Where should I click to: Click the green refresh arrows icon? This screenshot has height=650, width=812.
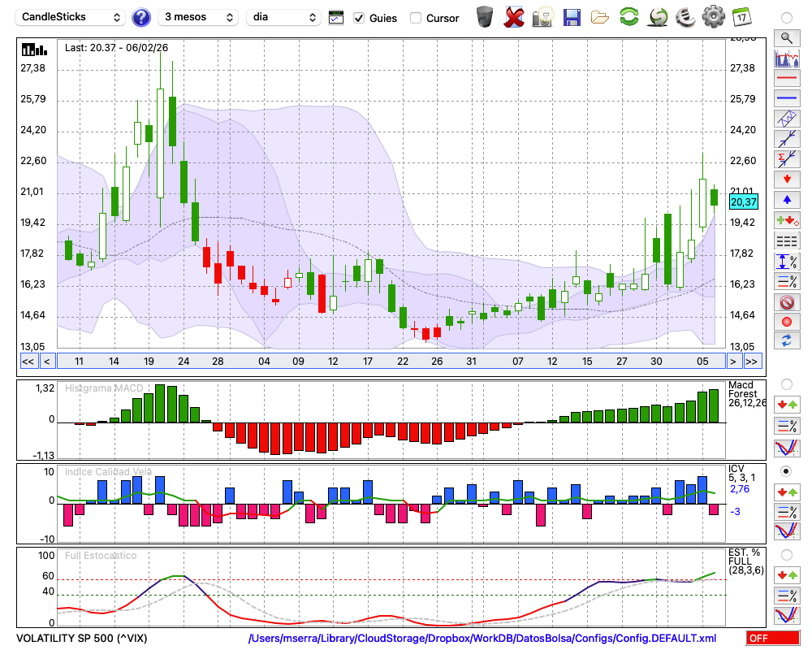628,16
